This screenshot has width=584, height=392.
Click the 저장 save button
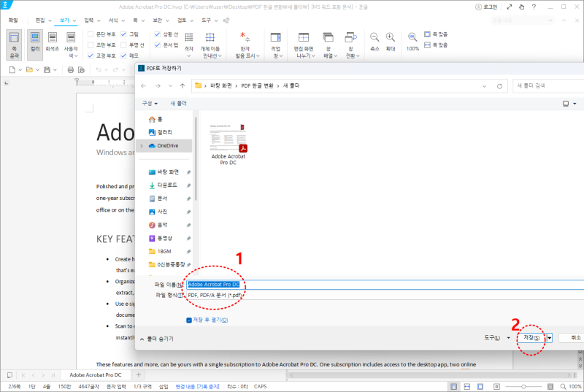click(531, 338)
